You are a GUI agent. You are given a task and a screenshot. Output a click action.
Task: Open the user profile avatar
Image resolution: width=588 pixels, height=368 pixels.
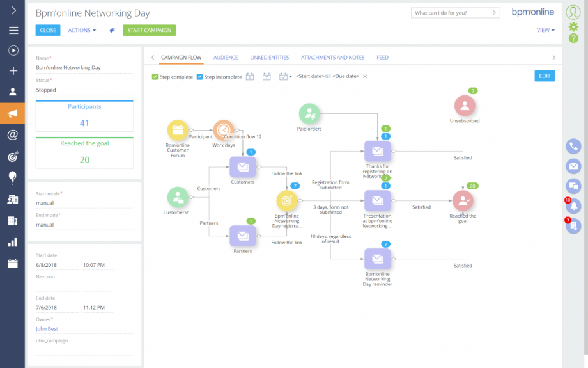pyautogui.click(x=573, y=12)
